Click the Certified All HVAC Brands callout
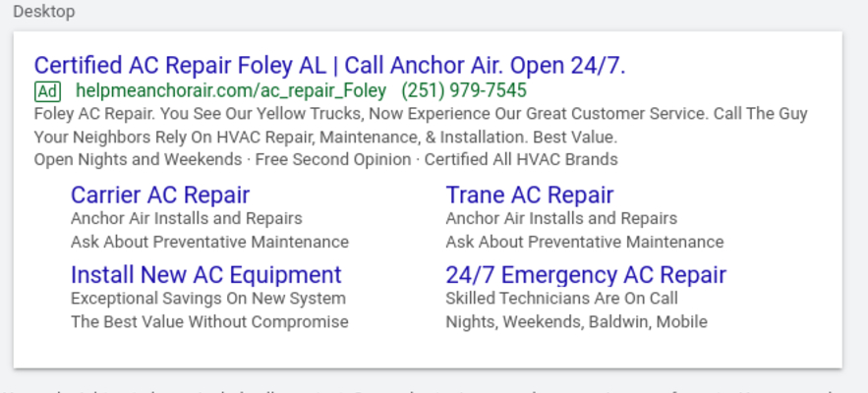 coord(521,159)
